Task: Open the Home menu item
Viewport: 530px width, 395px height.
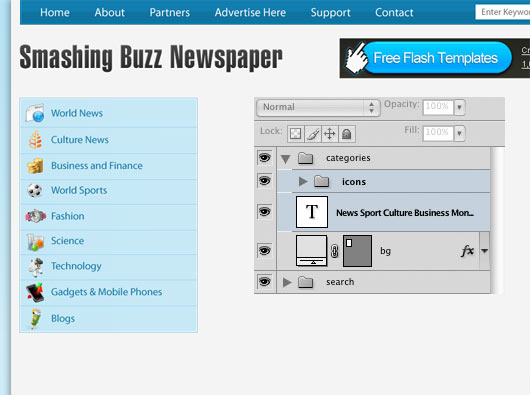Action: (55, 13)
